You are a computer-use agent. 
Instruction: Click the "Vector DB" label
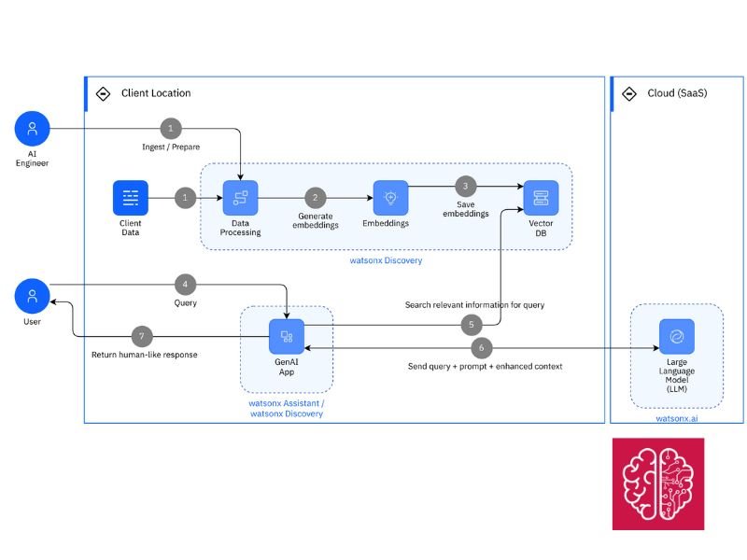(x=541, y=228)
